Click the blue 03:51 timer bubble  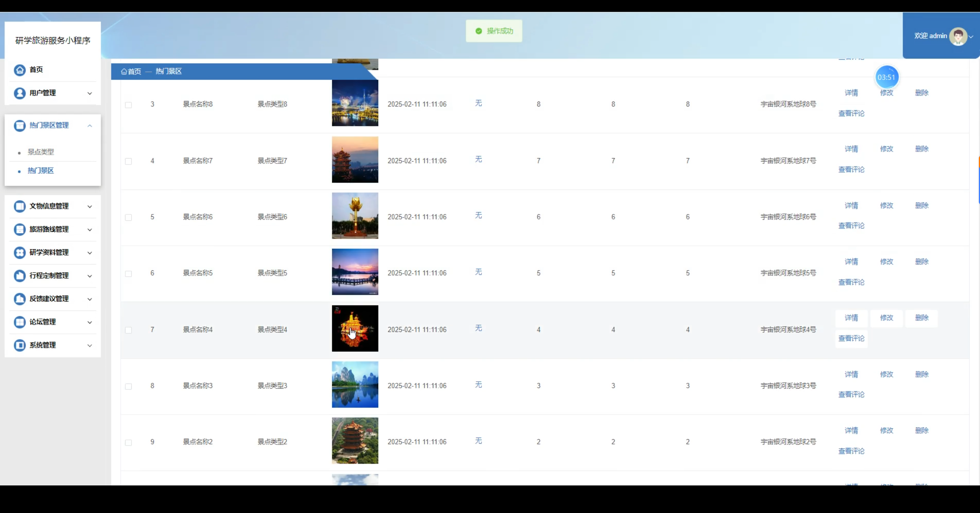coord(886,77)
